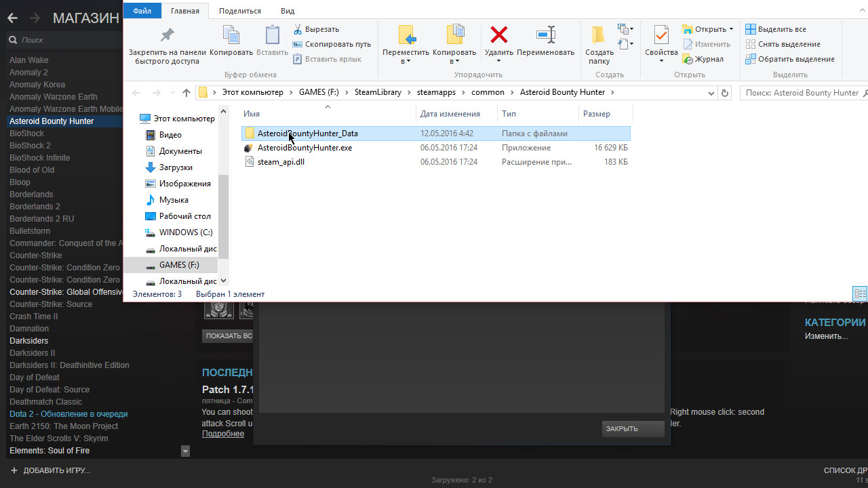Clear selection (Снять выделение)
868x488 pixels.
783,44
